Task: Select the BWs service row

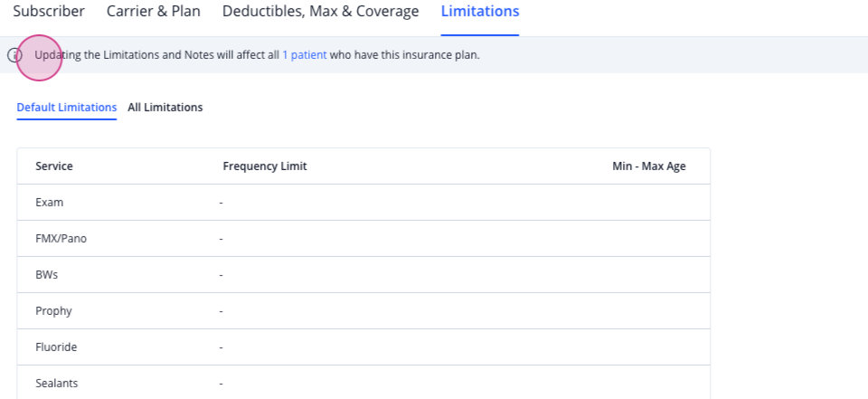Action: (x=363, y=275)
